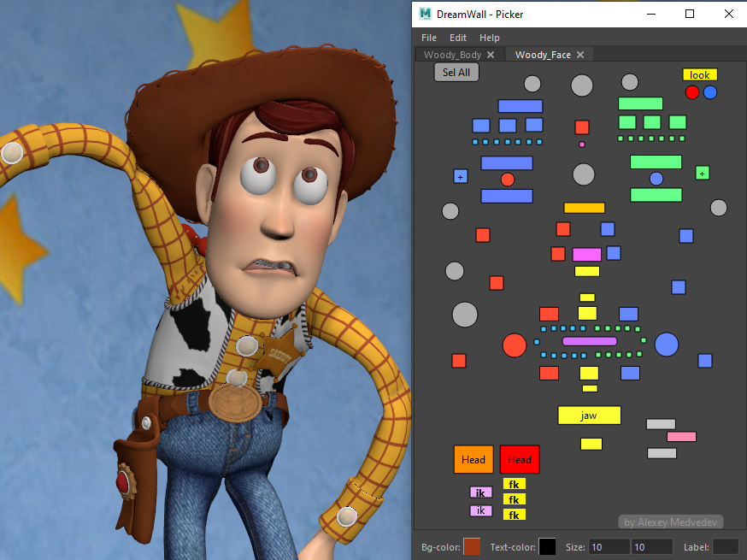Viewport: 747px width, 560px height.
Task: Select the pink rectangle control
Action: click(682, 437)
